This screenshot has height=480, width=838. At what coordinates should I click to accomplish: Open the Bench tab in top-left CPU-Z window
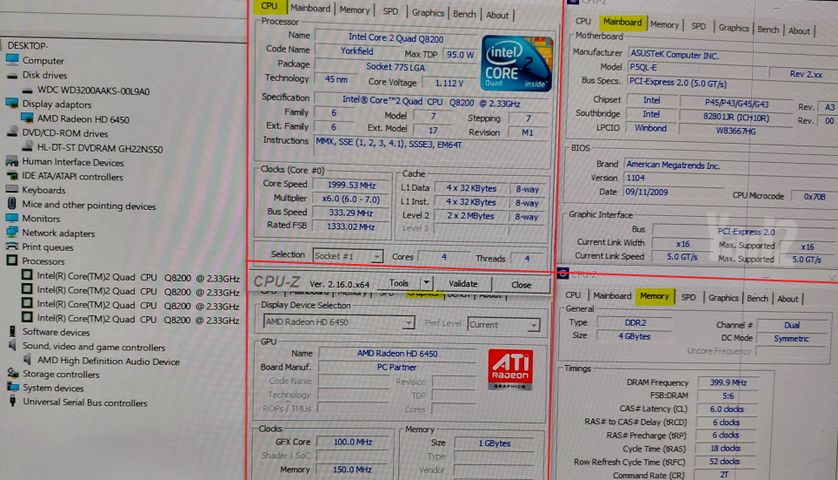point(464,14)
